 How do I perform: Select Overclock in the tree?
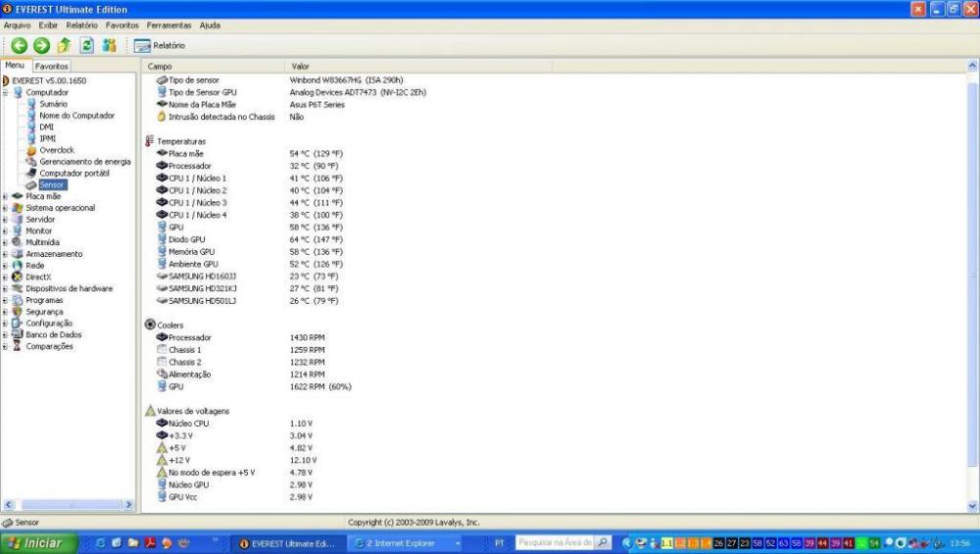pos(56,150)
